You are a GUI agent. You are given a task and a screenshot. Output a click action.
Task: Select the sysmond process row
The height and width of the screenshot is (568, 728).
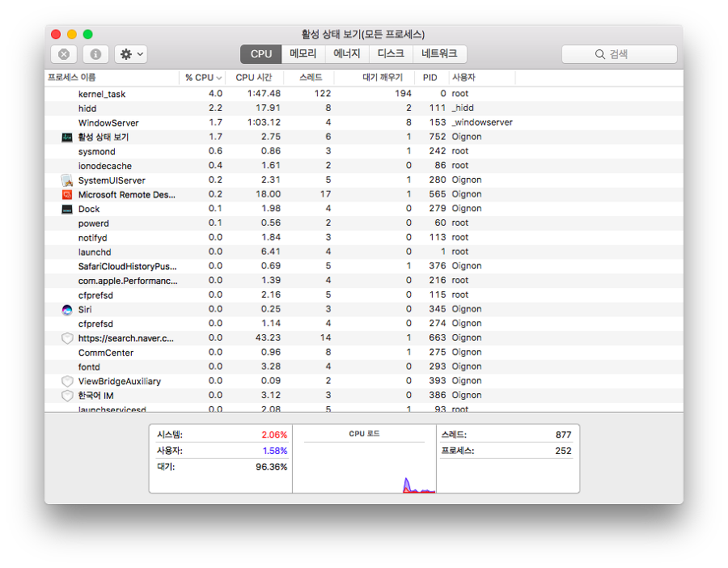pos(364,151)
